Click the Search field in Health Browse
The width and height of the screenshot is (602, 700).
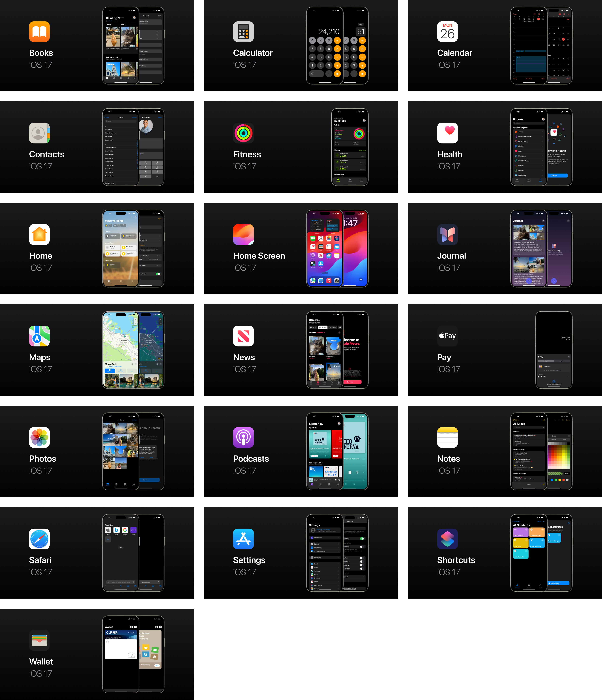tap(529, 123)
